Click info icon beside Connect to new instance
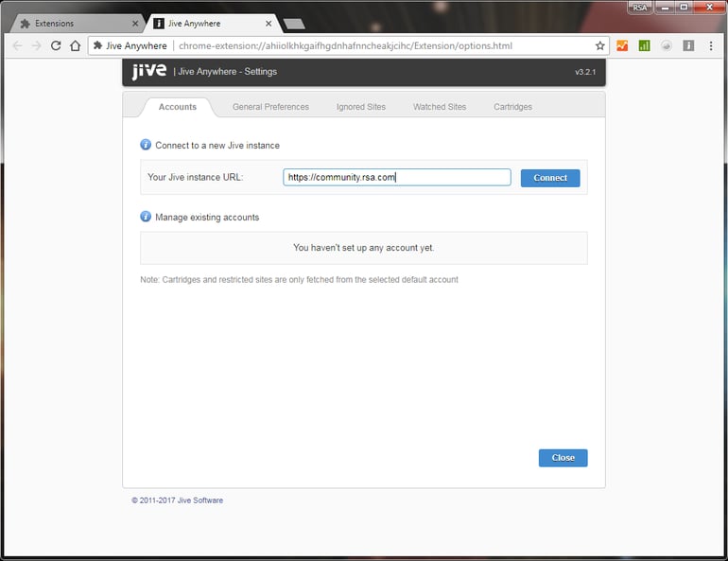The height and width of the screenshot is (561, 728). (x=146, y=145)
